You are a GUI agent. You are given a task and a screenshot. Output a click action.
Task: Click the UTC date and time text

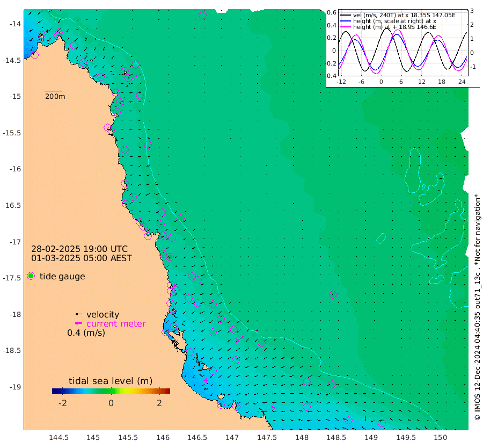click(79, 249)
